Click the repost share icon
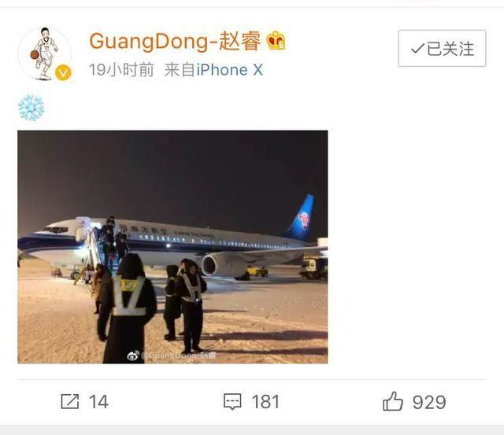Image resolution: width=504 pixels, height=435 pixels. click(x=70, y=401)
